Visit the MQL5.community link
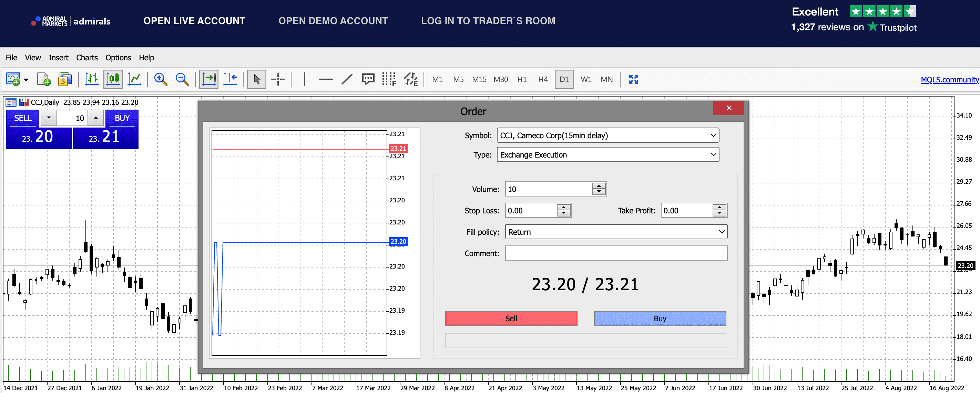The image size is (980, 393). pyautogui.click(x=950, y=80)
